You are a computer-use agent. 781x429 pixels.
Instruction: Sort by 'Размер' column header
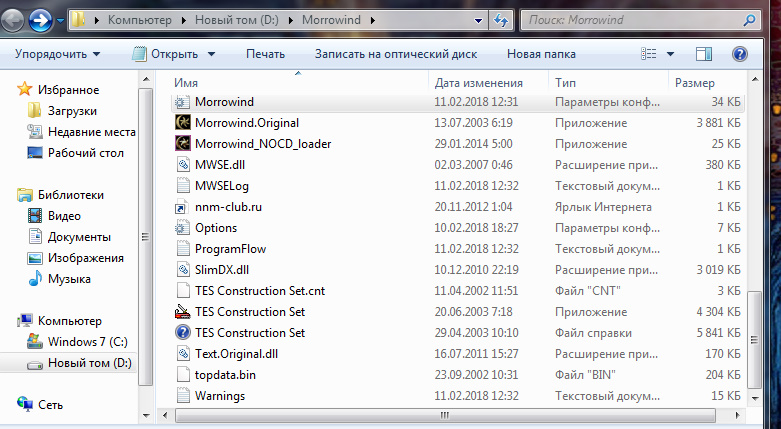click(x=695, y=83)
